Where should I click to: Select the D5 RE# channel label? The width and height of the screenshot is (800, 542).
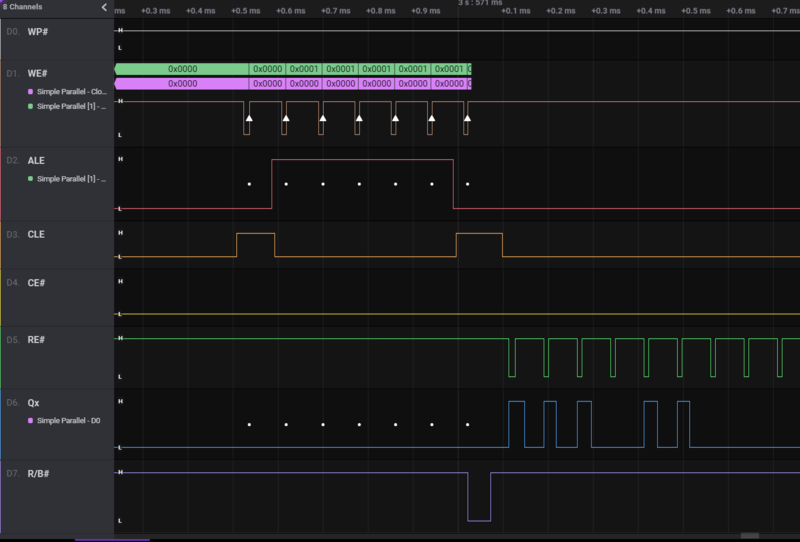[x=37, y=340]
